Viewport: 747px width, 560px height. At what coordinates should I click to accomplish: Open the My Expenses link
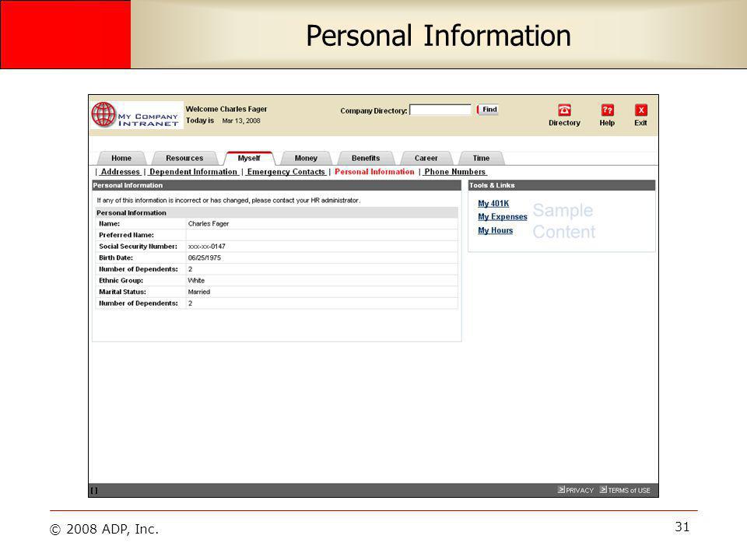click(x=503, y=217)
